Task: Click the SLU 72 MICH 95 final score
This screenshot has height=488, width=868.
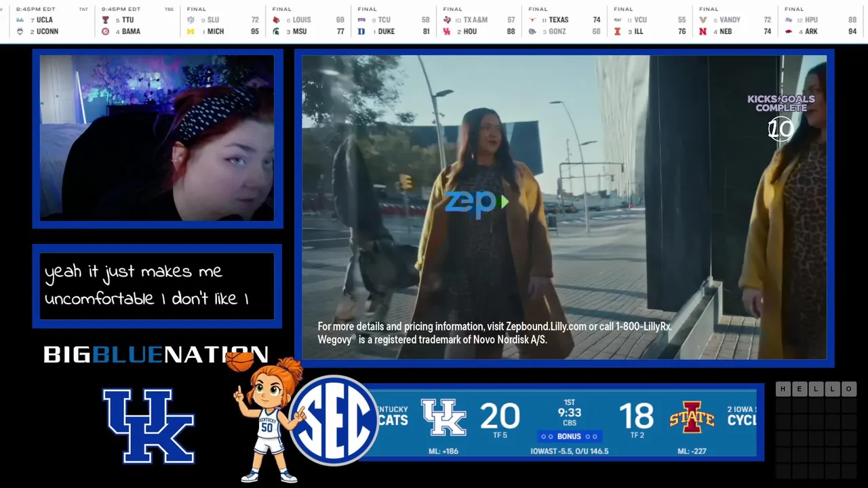Action: [x=223, y=21]
